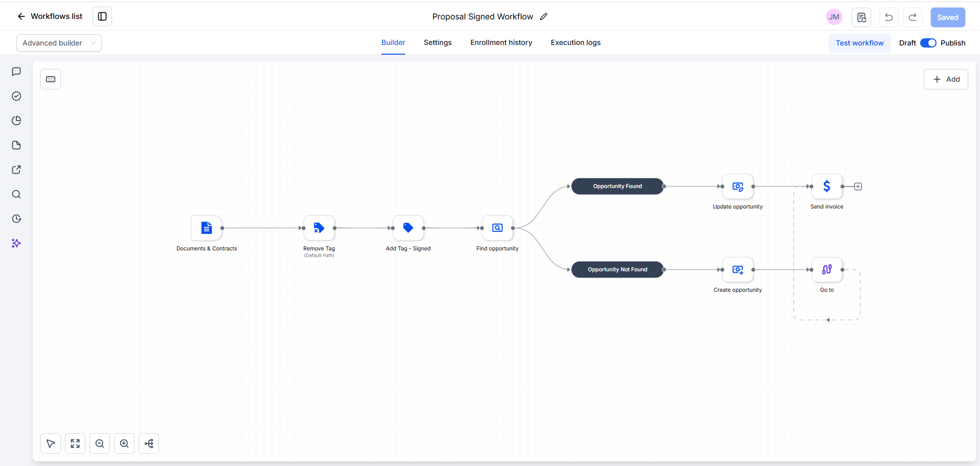
Task: Select the Documents & Contracts trigger node
Action: 207,228
